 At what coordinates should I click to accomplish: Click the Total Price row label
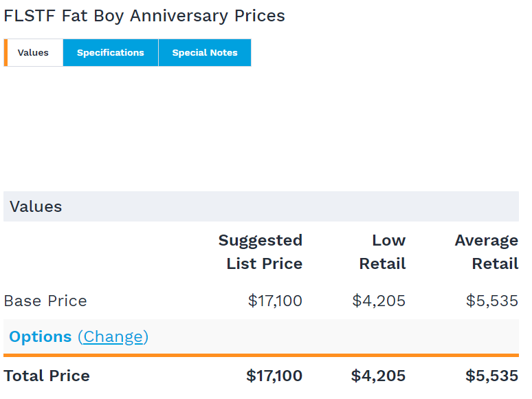[47, 376]
